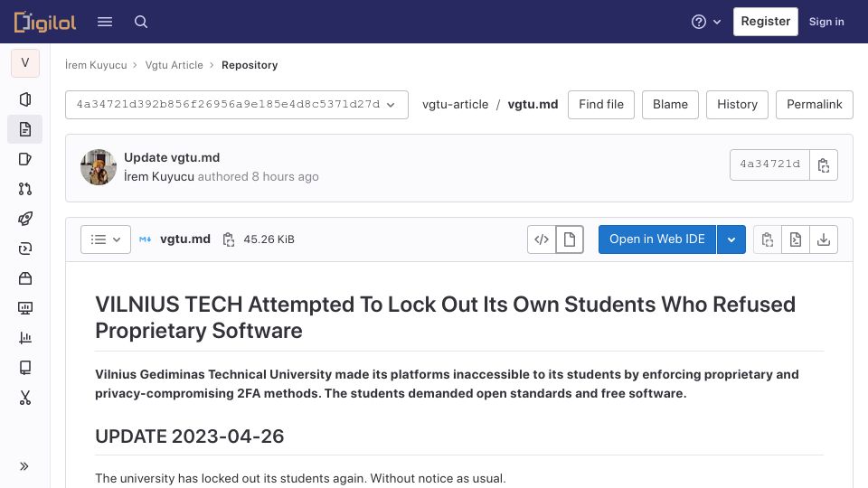
Task: Click the VILNIUS TECH article title heading
Action: [445, 317]
